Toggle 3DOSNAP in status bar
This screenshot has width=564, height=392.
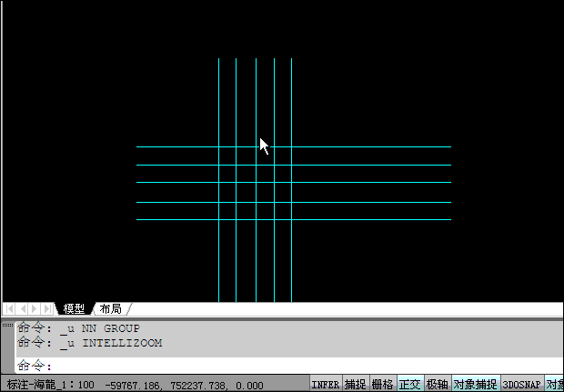tap(522, 385)
